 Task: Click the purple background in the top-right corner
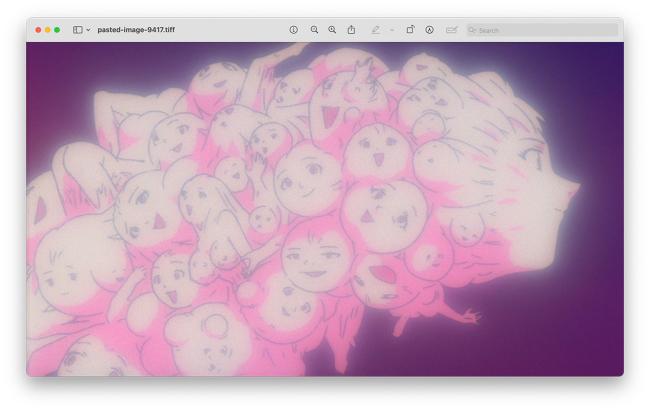pos(600,60)
